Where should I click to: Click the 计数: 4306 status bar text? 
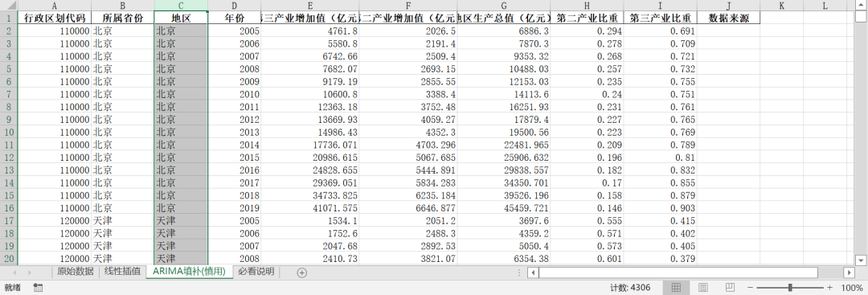point(630,288)
